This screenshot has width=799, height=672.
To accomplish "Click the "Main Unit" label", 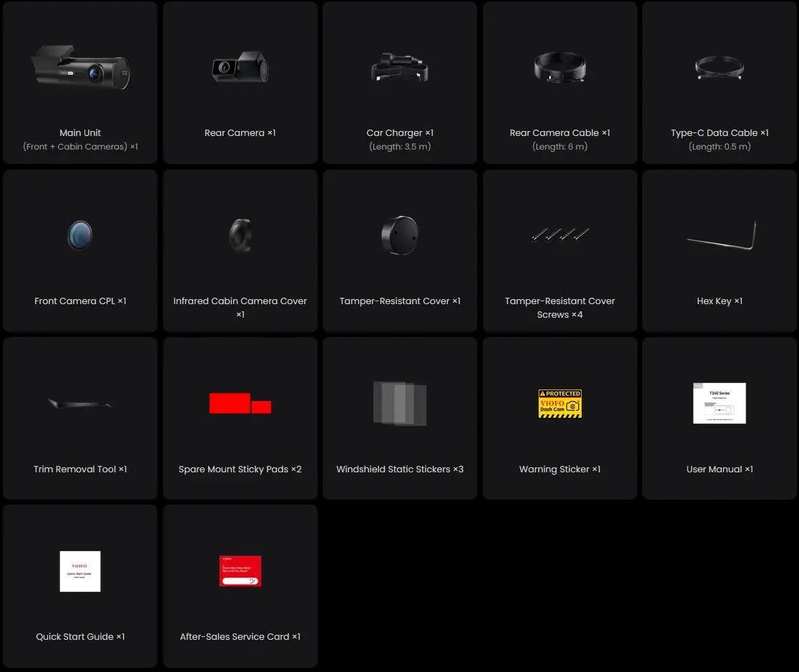I will (80, 132).
